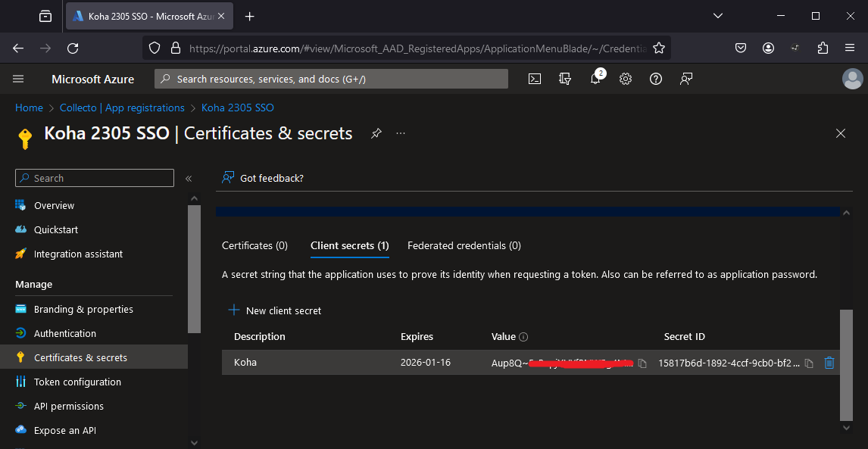Image resolution: width=868 pixels, height=449 pixels.
Task: Click the sidebar scroll down arrow
Action: click(x=194, y=442)
